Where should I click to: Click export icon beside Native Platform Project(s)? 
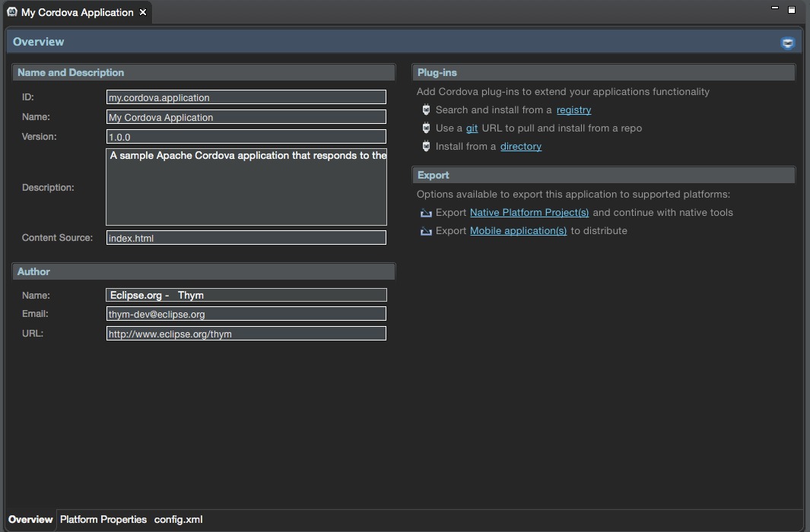pos(426,213)
